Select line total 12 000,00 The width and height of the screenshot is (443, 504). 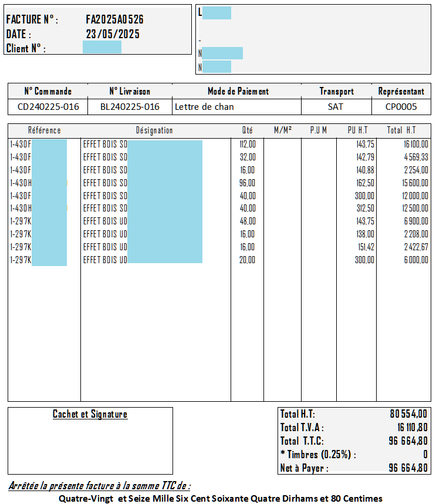click(415, 196)
